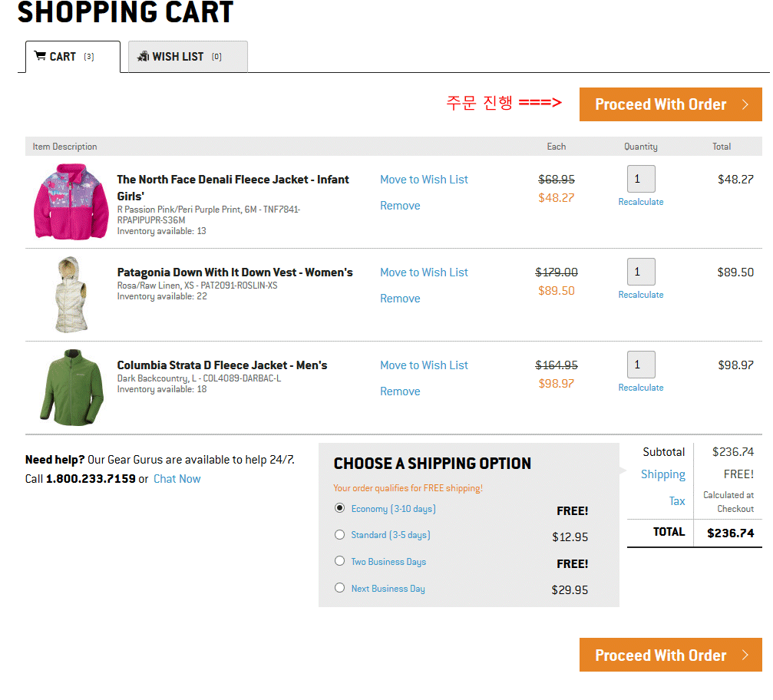Open the green Columbia fleece jacket thumbnail
Image resolution: width=773 pixels, height=700 pixels.
click(71, 388)
